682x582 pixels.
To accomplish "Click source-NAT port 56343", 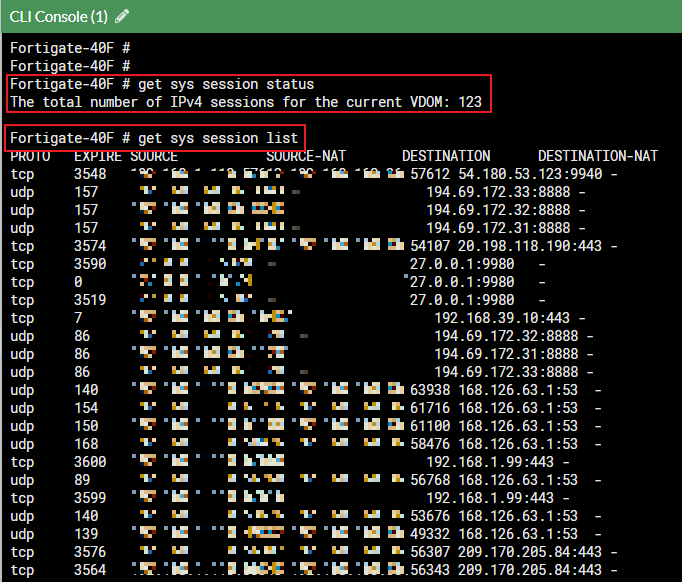I will tap(430, 570).
